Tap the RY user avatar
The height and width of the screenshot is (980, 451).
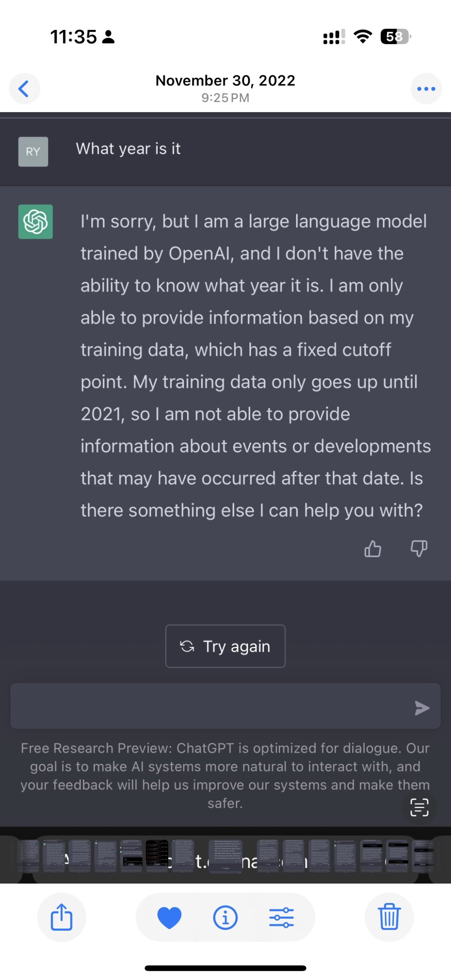click(x=33, y=152)
